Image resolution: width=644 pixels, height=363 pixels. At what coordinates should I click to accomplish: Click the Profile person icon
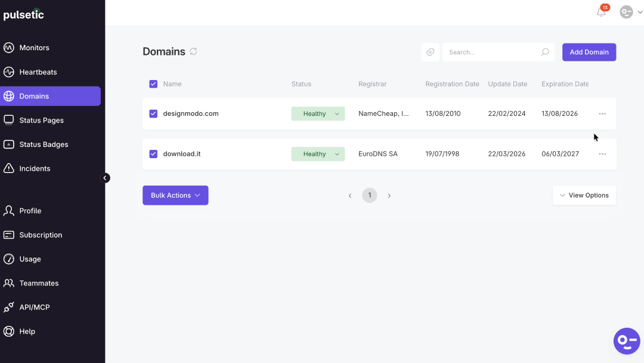click(8, 211)
